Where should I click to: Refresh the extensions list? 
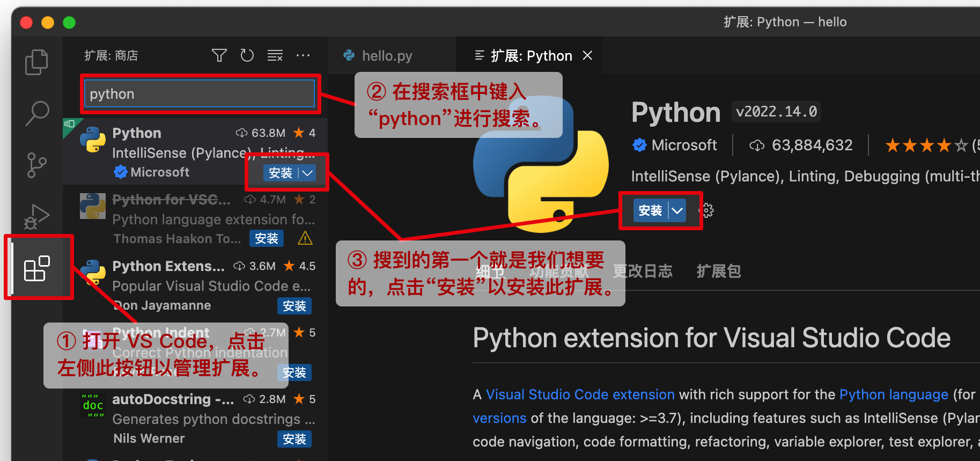[x=247, y=55]
